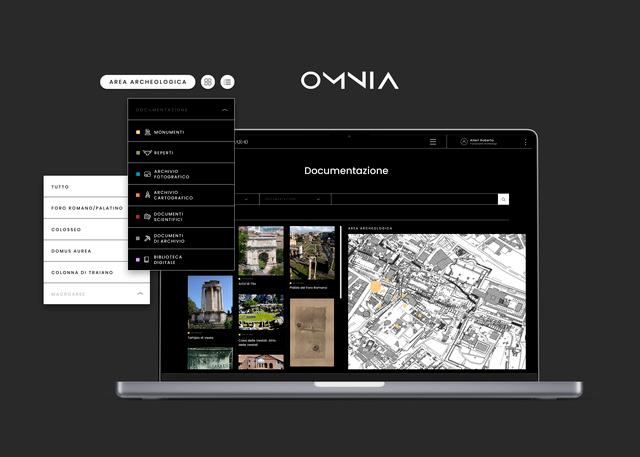640x457 pixels.
Task: Select Colosseo from the area list
Action: (x=66, y=229)
